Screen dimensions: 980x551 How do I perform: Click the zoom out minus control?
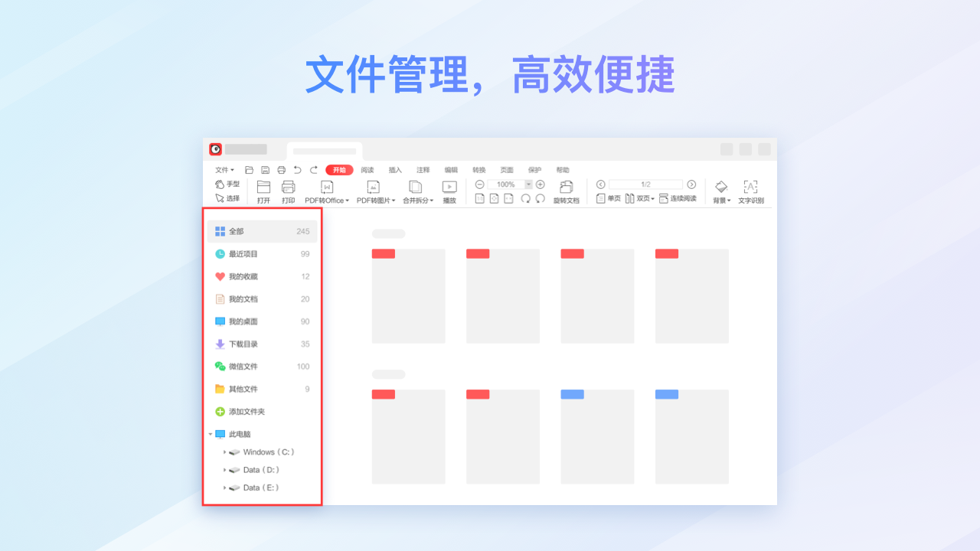pos(480,184)
